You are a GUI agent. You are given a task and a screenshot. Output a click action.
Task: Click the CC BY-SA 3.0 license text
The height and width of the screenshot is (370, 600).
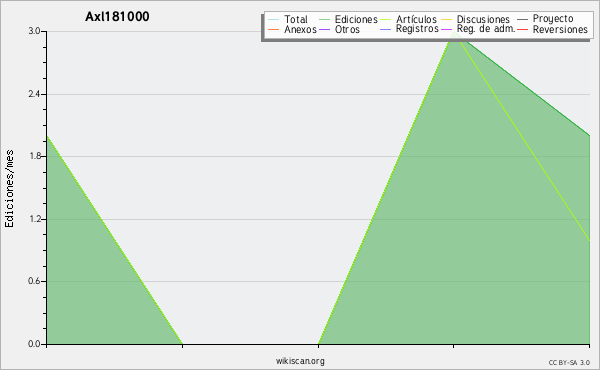[569, 363]
